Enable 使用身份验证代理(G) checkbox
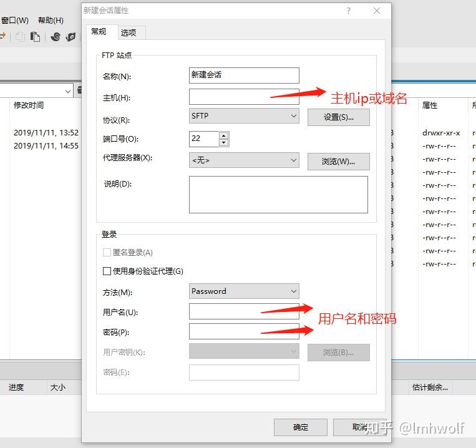Image resolution: width=476 pixels, height=448 pixels. point(107,271)
